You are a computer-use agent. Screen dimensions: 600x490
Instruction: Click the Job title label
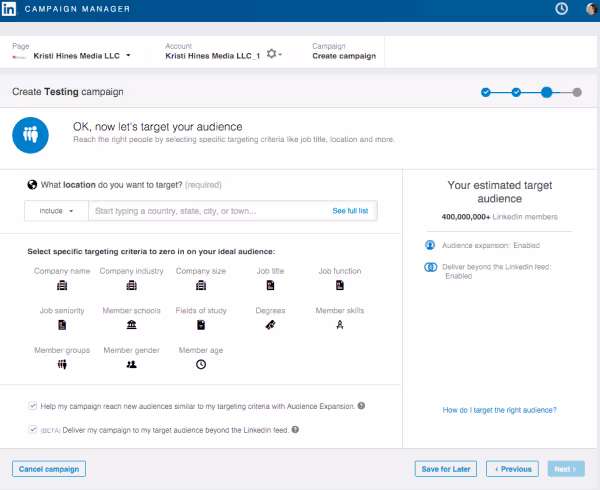pos(271,271)
